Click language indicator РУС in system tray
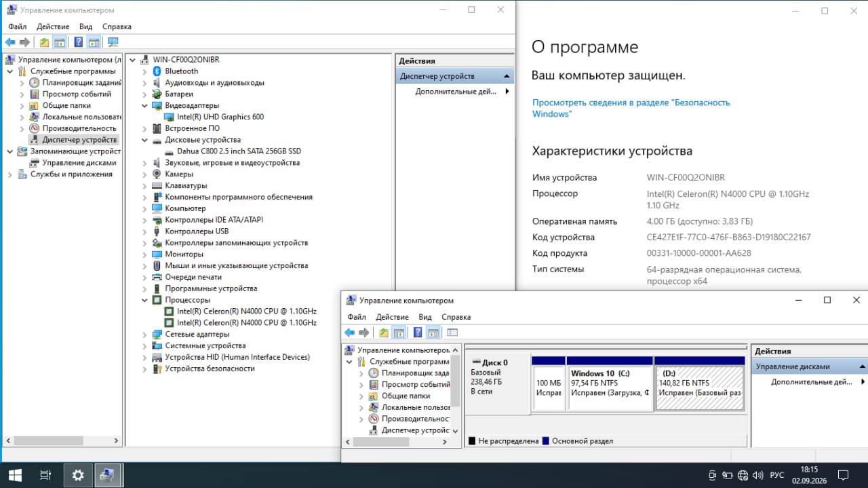868x488 pixels. tap(777, 475)
